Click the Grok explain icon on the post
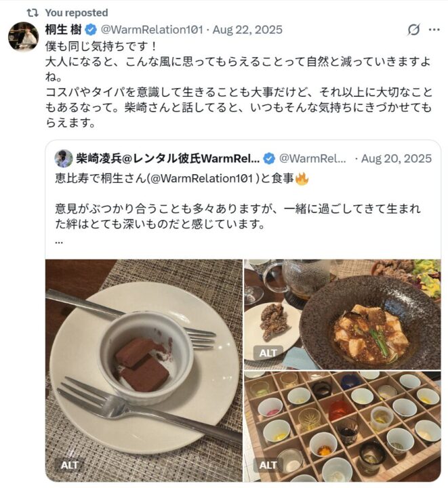448x488 pixels. [x=413, y=30]
